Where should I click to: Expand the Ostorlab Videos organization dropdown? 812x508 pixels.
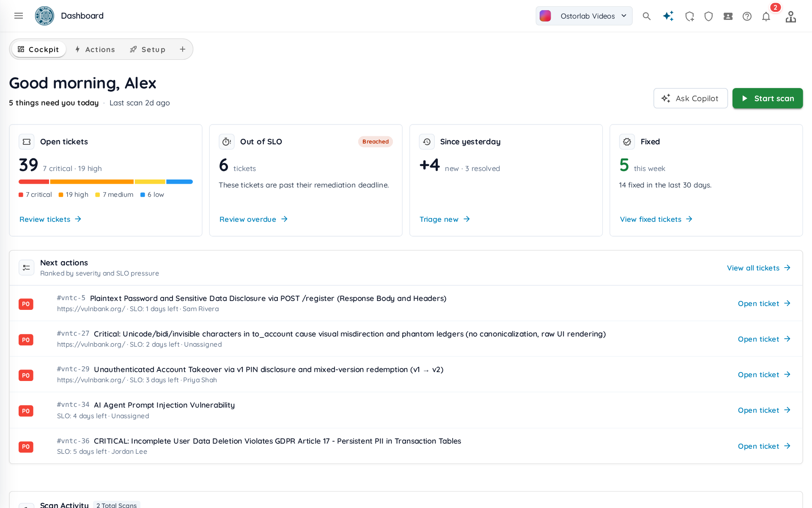click(x=584, y=16)
